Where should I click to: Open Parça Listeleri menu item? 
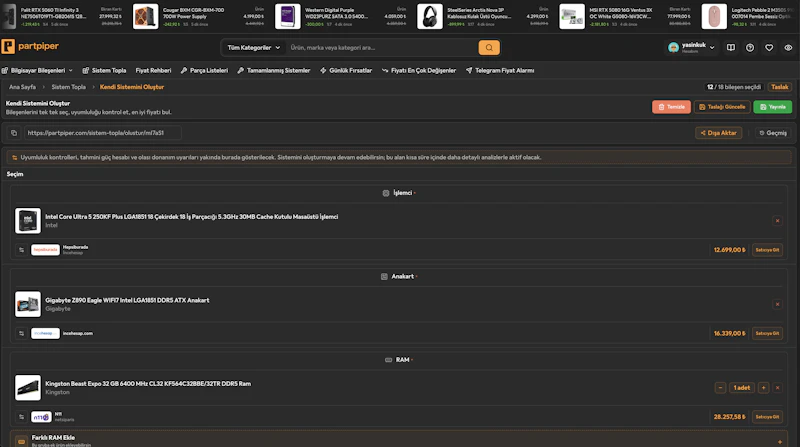click(204, 70)
